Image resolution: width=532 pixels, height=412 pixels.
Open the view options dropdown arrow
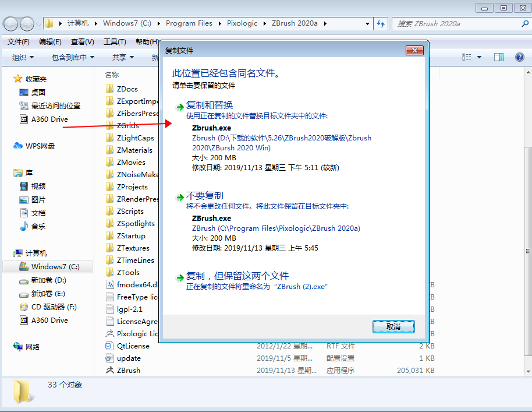(x=480, y=57)
